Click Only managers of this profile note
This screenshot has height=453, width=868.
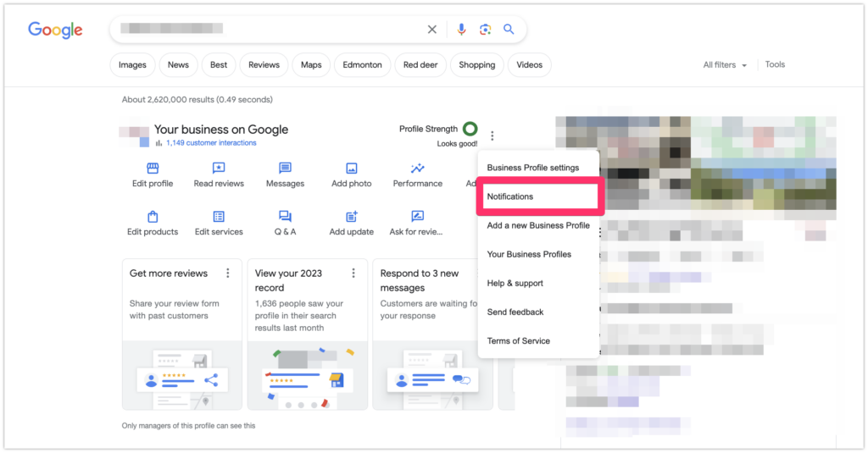(189, 425)
